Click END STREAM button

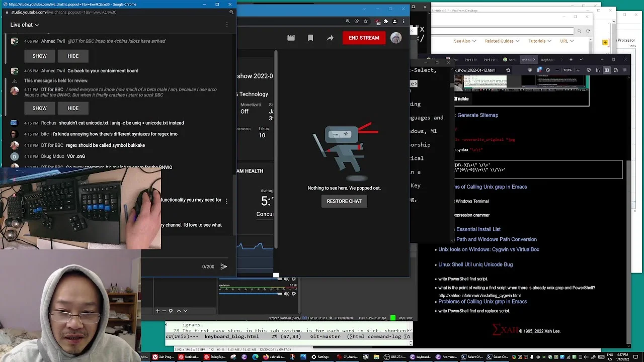pos(364,38)
